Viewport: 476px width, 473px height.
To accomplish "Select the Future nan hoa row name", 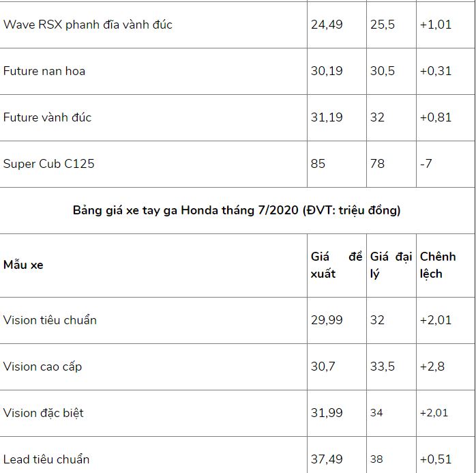I will click(44, 71).
